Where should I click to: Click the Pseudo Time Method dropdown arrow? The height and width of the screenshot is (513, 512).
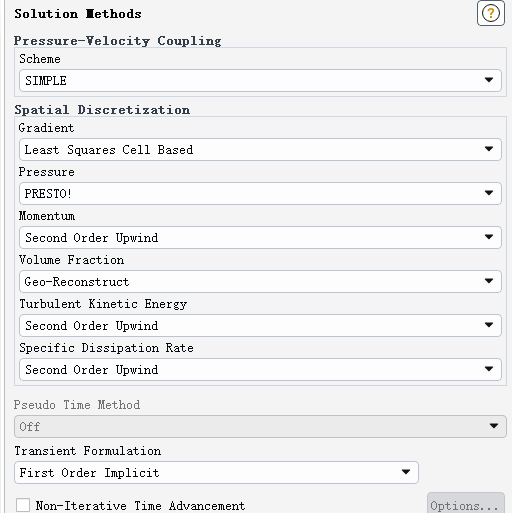[x=494, y=426]
